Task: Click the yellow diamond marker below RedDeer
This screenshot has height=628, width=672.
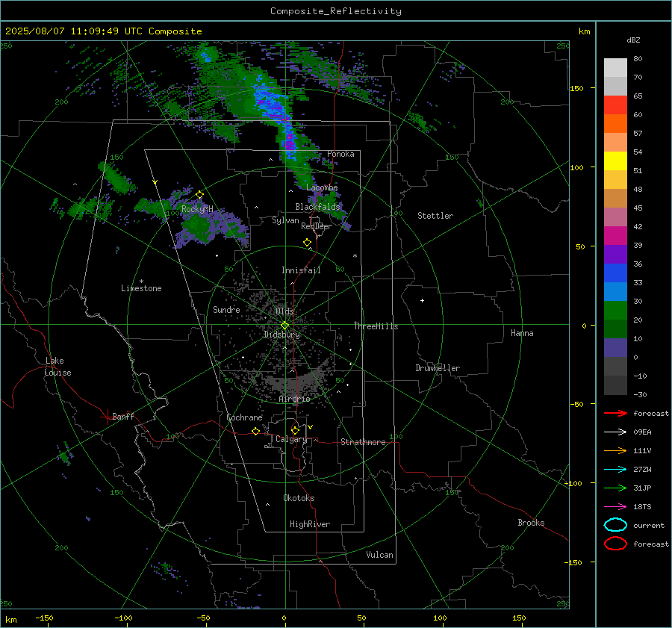Action: tap(307, 243)
